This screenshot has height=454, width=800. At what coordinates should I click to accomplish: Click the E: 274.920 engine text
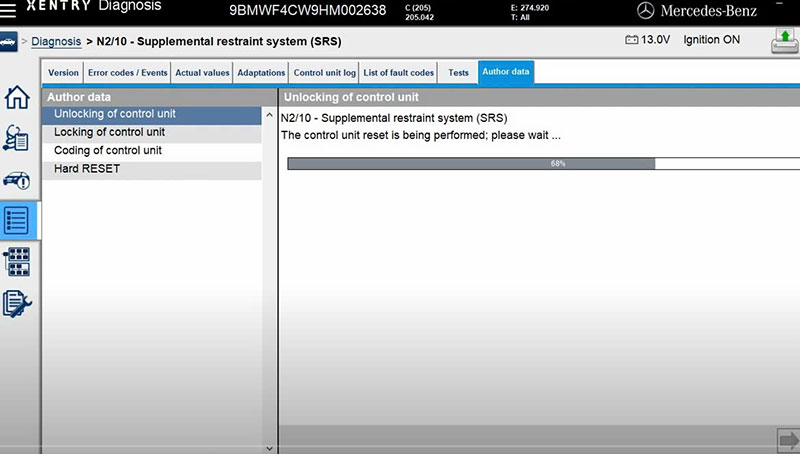click(x=530, y=8)
